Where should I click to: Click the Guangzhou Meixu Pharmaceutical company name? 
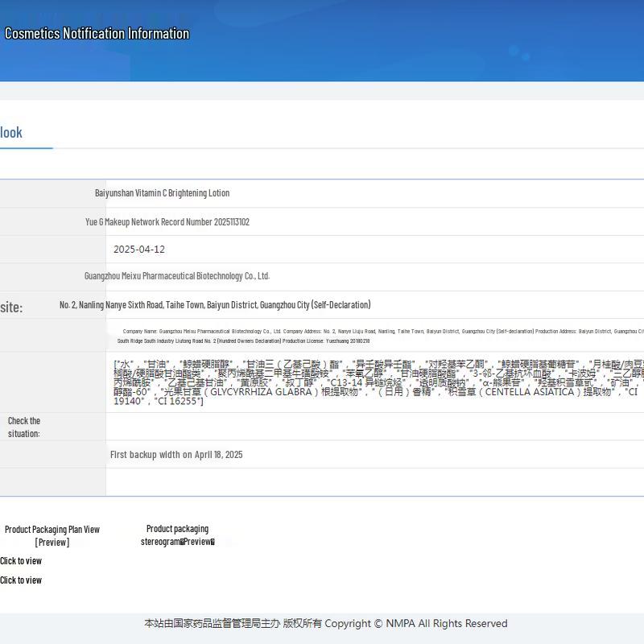click(177, 276)
